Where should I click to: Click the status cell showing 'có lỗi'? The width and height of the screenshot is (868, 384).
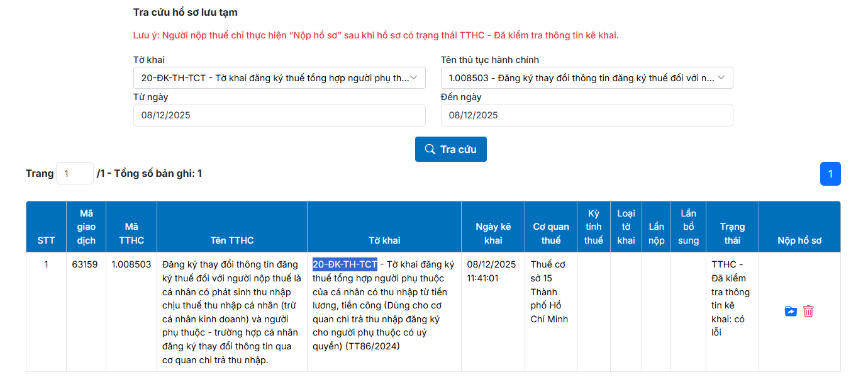(732, 298)
